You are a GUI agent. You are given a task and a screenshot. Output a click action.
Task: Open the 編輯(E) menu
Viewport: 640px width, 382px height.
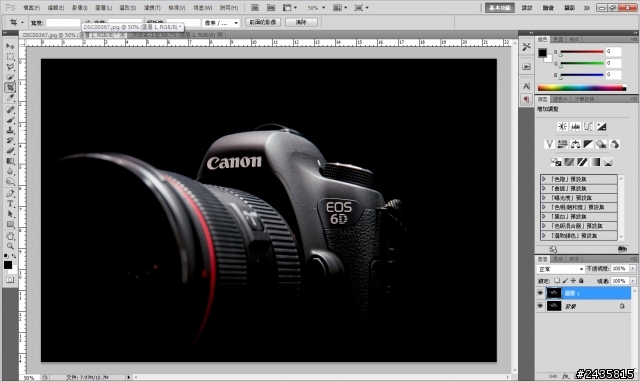56,8
